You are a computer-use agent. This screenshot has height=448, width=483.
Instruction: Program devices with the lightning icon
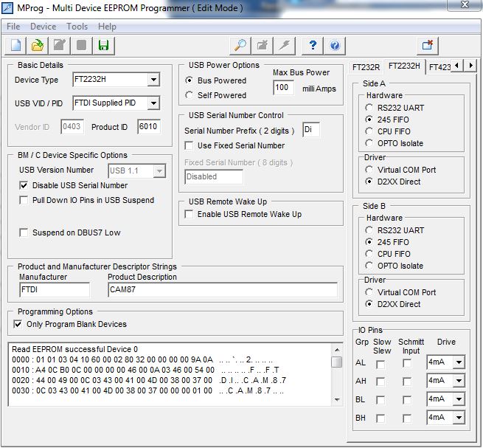tap(285, 46)
